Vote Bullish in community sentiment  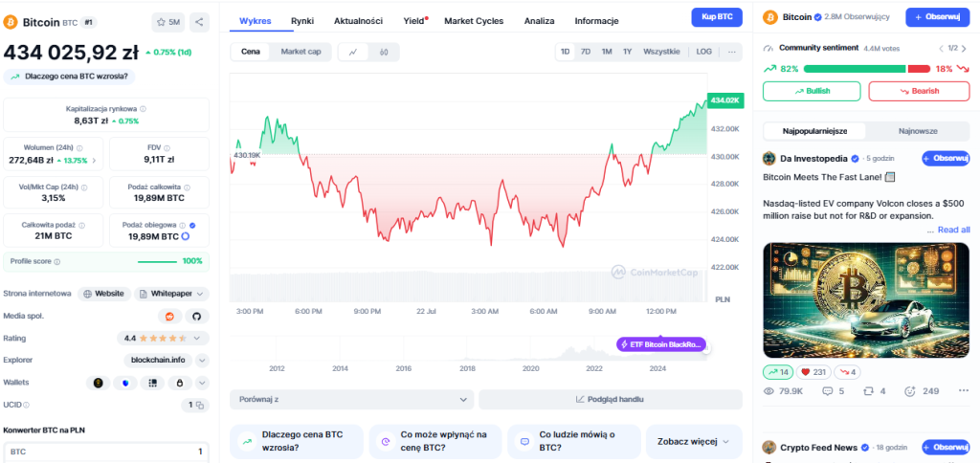[812, 91]
